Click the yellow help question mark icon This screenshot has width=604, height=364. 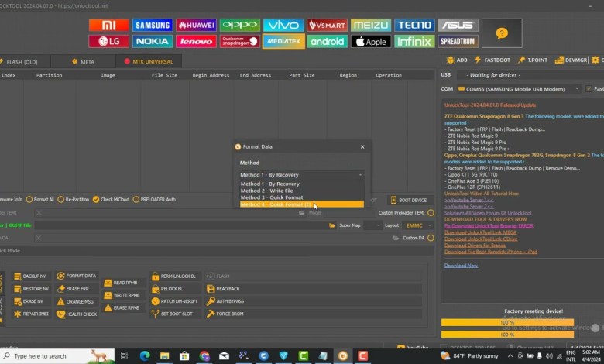(x=501, y=33)
